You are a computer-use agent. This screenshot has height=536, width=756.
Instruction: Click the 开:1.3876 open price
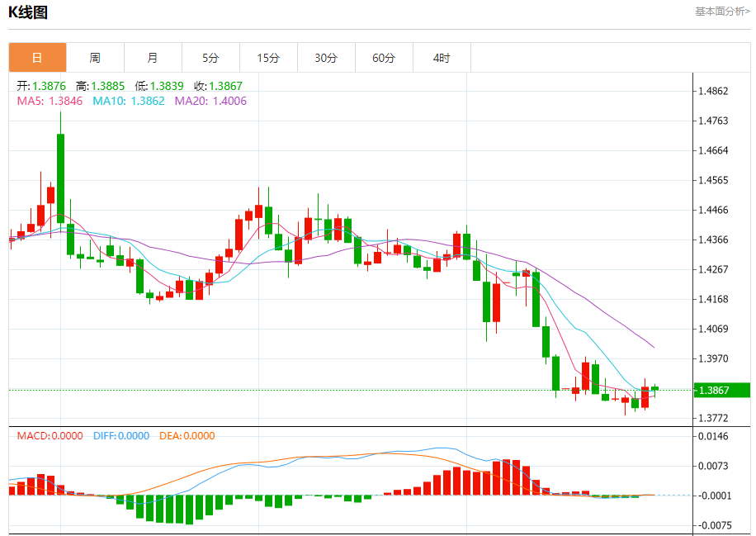[x=41, y=86]
